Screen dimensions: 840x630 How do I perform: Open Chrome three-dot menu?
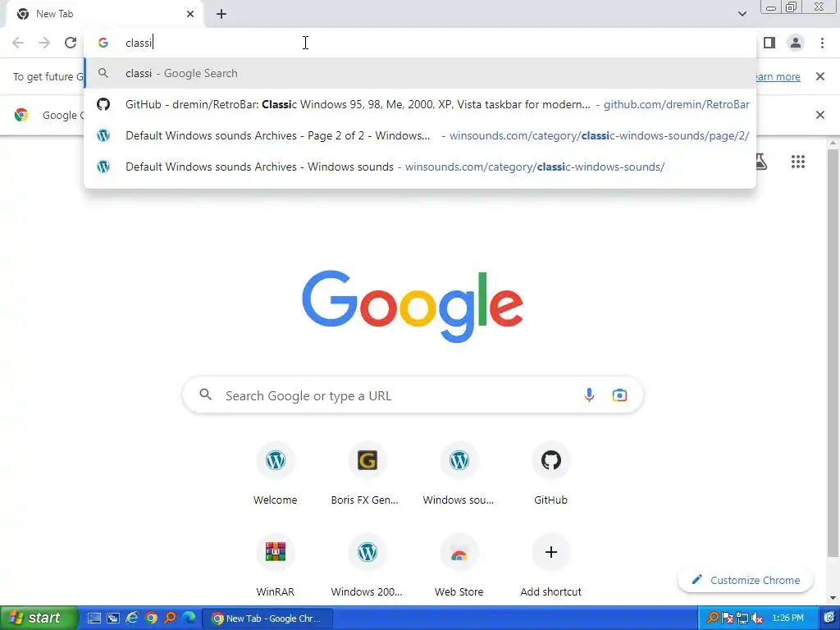[x=822, y=43]
